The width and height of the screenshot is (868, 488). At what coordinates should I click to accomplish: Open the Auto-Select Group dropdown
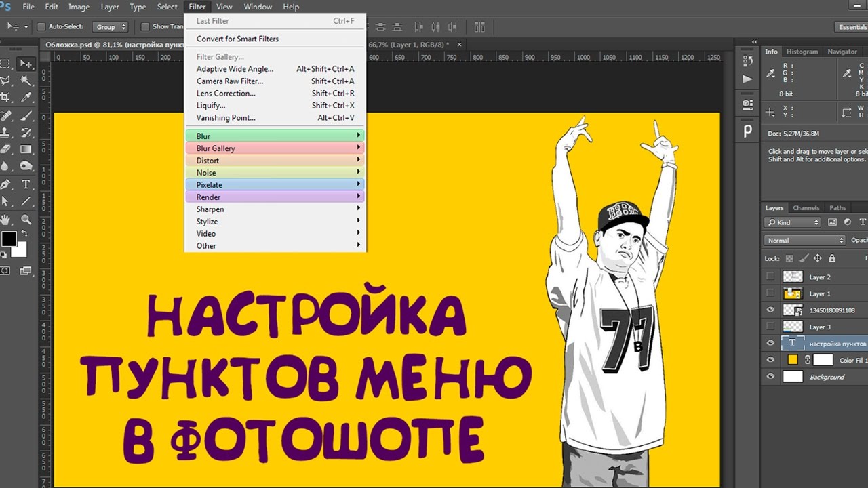click(111, 27)
